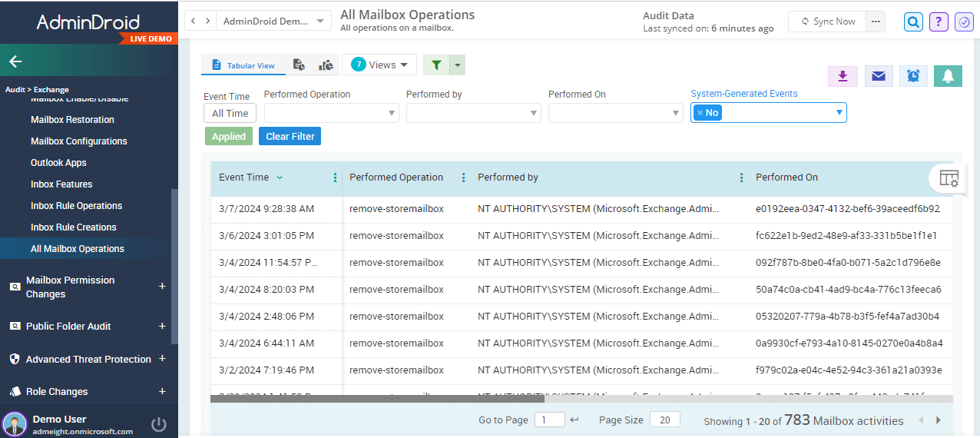Click the Demo User avatar
The width and height of the screenshot is (980, 438).
(14, 424)
